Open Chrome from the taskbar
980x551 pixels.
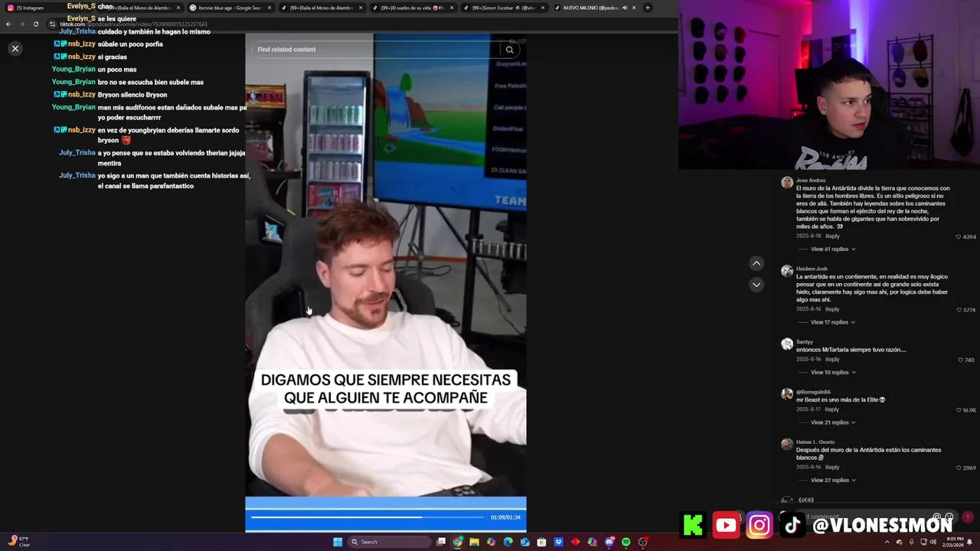pos(457,542)
